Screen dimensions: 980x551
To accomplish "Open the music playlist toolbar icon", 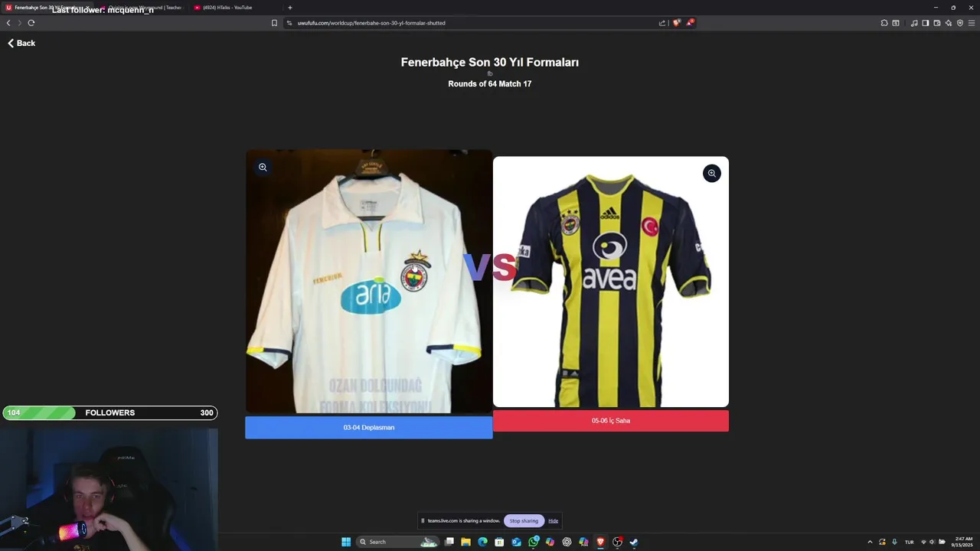I will 914,23.
